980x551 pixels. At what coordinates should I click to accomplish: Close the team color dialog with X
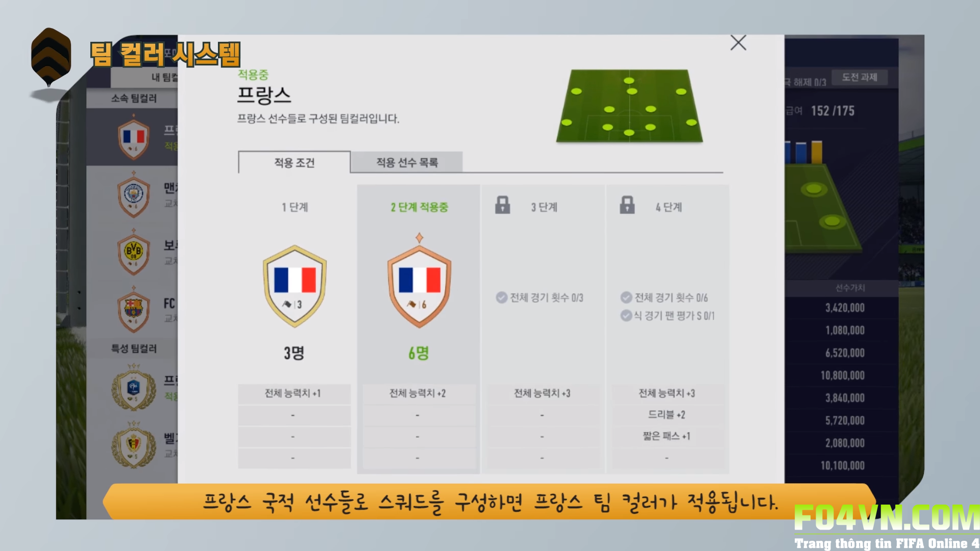click(x=738, y=43)
